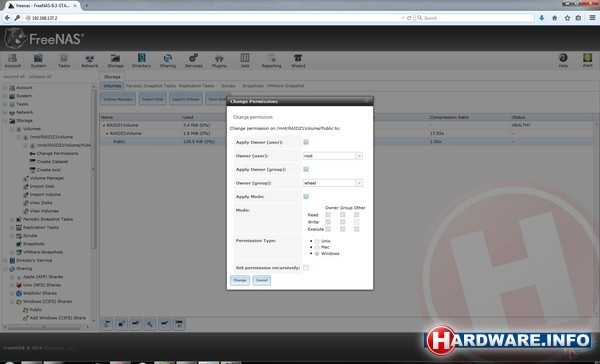Switch to VMware-Snapshot tab

click(285, 86)
